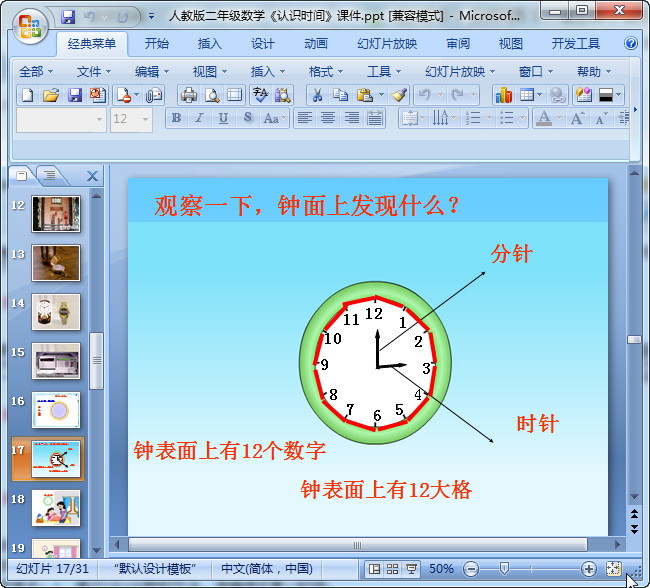This screenshot has height=588, width=650.
Task: Expand the 格式 menu dropdown
Action: pos(326,72)
